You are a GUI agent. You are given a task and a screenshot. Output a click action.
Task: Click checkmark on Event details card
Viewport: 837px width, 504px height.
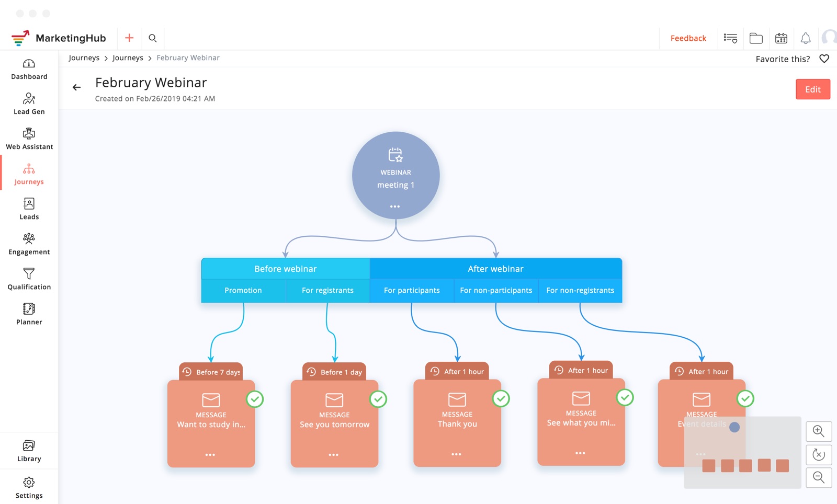[x=745, y=399]
